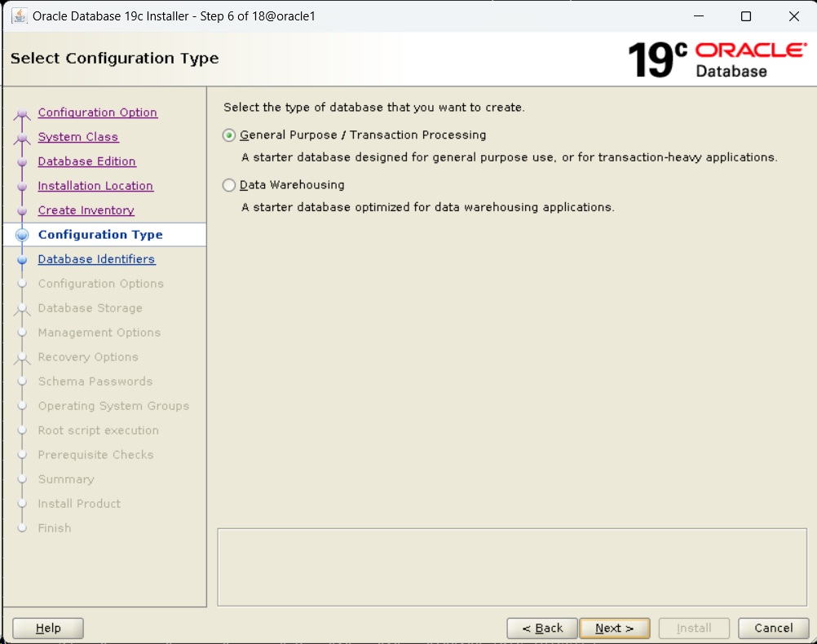Jump to the Database Edition step
Screen dimensions: 817x644
86,161
